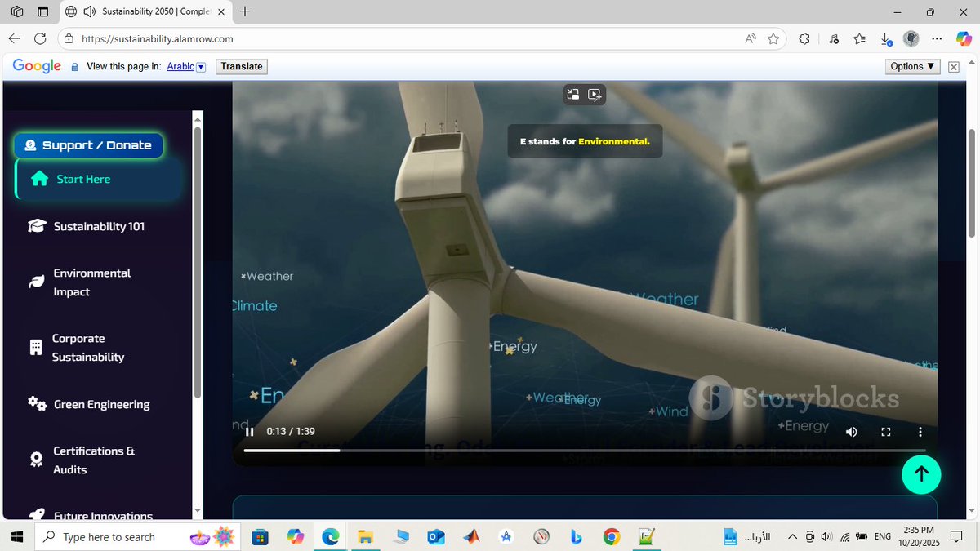
Task: Open Chrome from taskbar
Action: (611, 536)
